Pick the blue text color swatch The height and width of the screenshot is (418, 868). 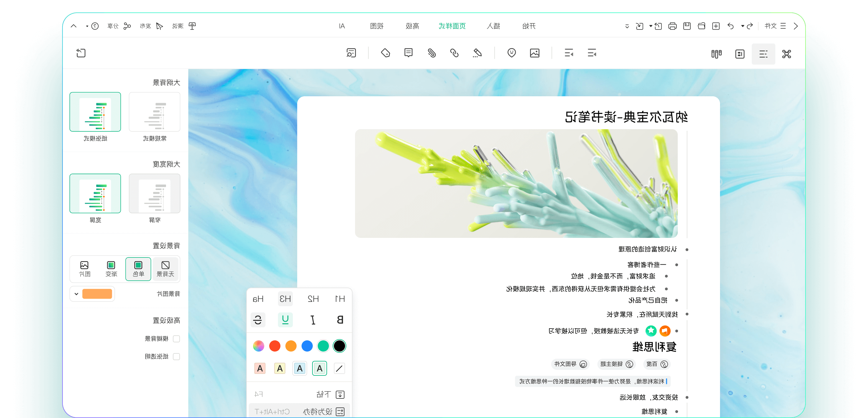coord(307,346)
